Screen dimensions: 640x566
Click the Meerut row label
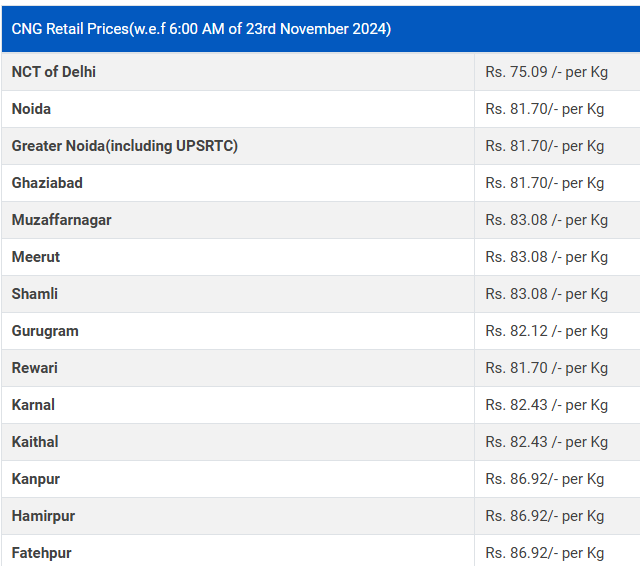[36, 257]
